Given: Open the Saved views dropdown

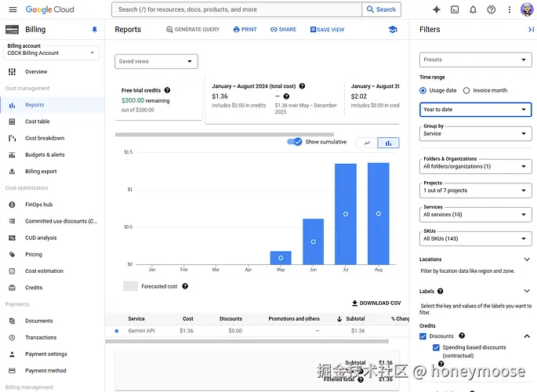Looking at the screenshot, I should click(x=156, y=61).
